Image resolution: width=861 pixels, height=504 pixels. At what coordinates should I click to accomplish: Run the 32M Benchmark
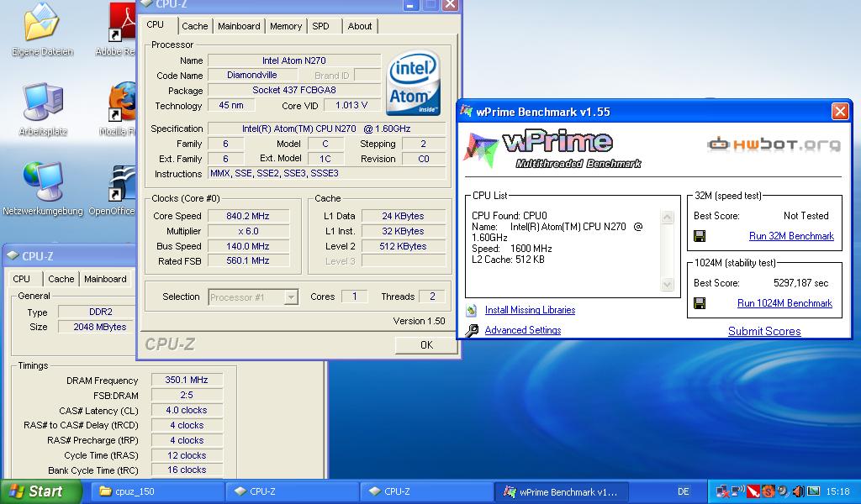pyautogui.click(x=791, y=236)
